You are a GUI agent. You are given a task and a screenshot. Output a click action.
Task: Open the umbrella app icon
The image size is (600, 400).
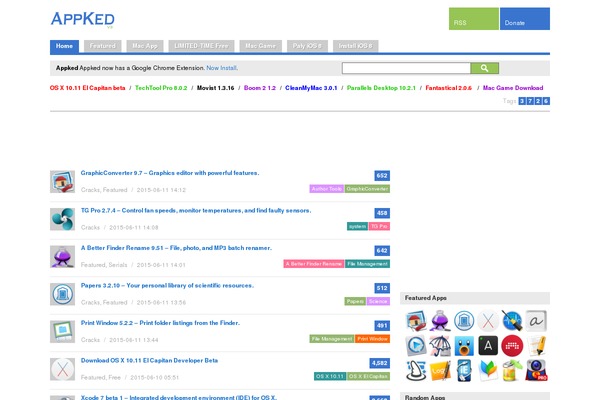pyautogui.click(x=440, y=346)
